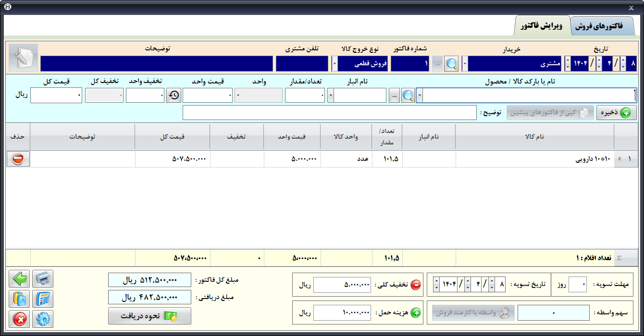Click the settlement date month spinner
644x336 pixels.
[468, 285]
